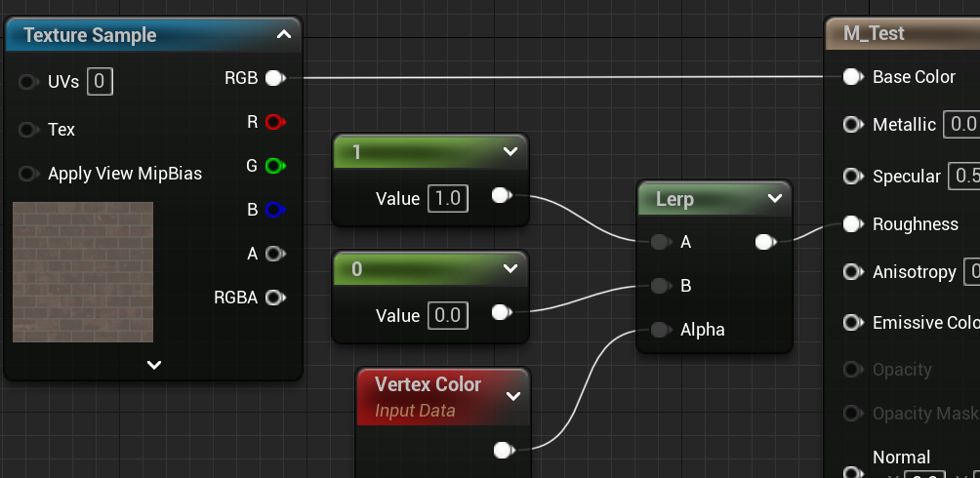Collapse the Texture Sample node header arrow
The width and height of the screenshot is (980, 478).
284,35
